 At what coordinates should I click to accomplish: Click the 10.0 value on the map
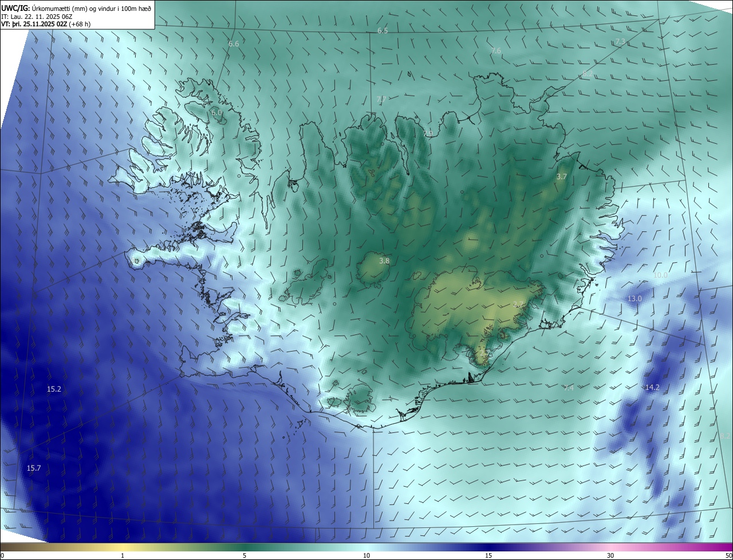coord(660,275)
